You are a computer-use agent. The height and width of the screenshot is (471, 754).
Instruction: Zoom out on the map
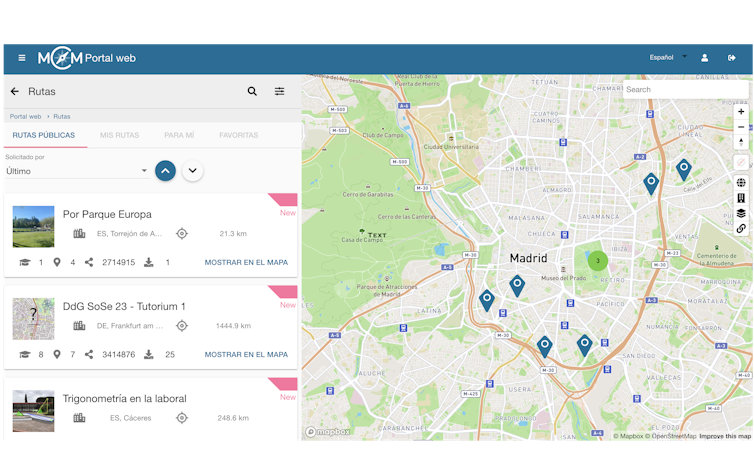click(741, 127)
